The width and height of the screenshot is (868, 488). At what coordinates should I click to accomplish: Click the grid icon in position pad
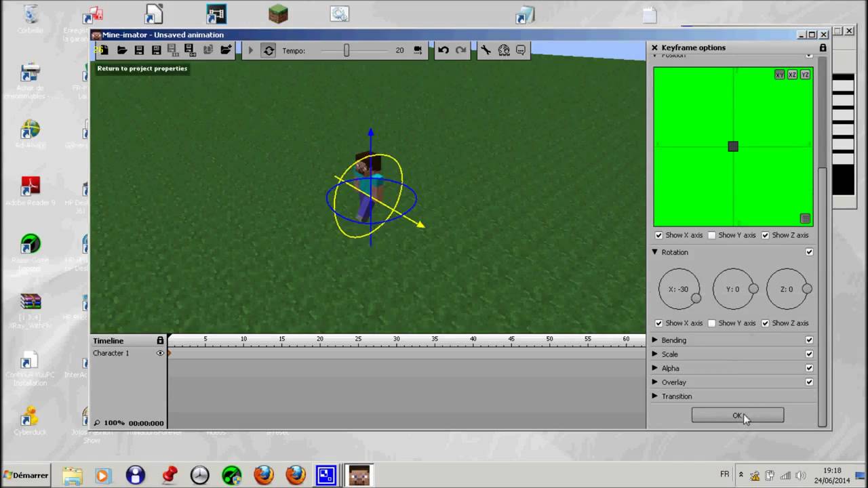coord(805,219)
